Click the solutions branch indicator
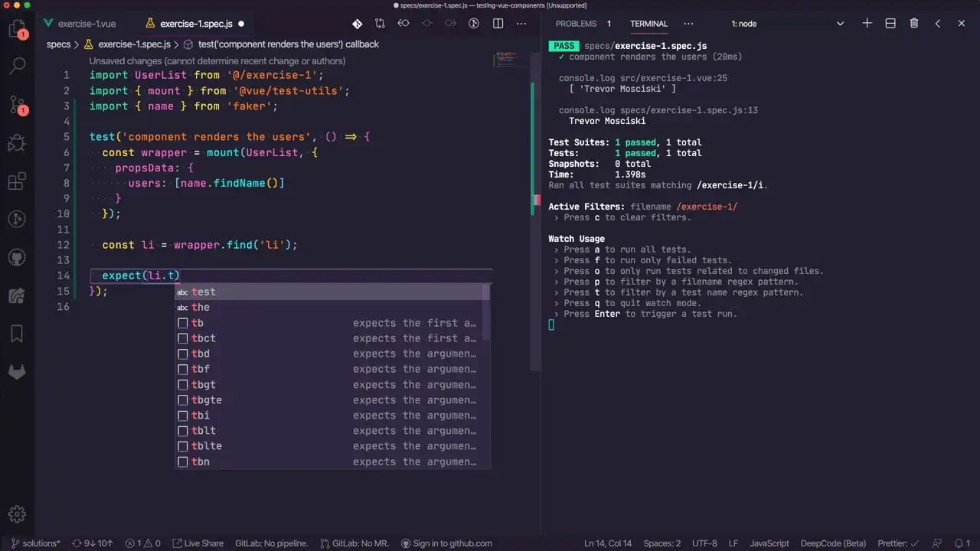Viewport: 980px width, 551px height. pyautogui.click(x=35, y=543)
